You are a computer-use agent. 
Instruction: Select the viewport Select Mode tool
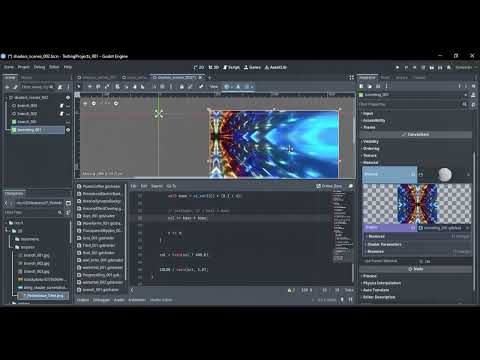point(79,87)
